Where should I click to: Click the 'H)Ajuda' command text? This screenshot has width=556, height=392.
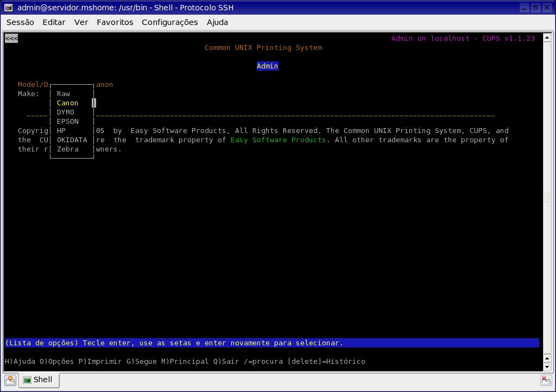point(20,362)
